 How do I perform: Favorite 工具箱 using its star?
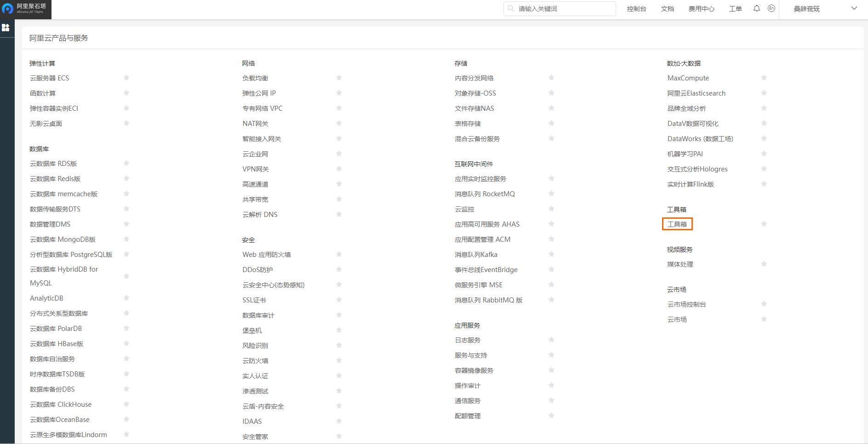764,224
